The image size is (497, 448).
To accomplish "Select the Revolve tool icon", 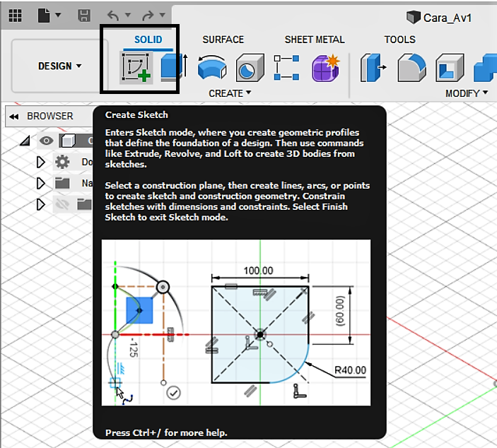I will 211,68.
